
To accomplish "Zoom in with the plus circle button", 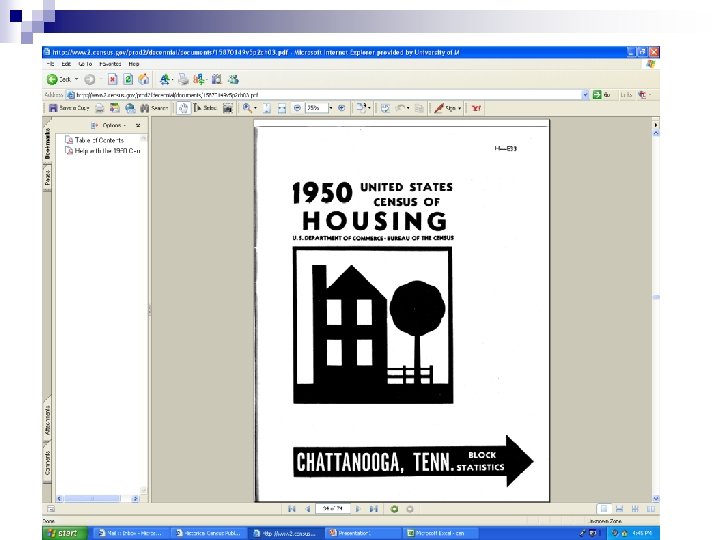I will (341, 108).
